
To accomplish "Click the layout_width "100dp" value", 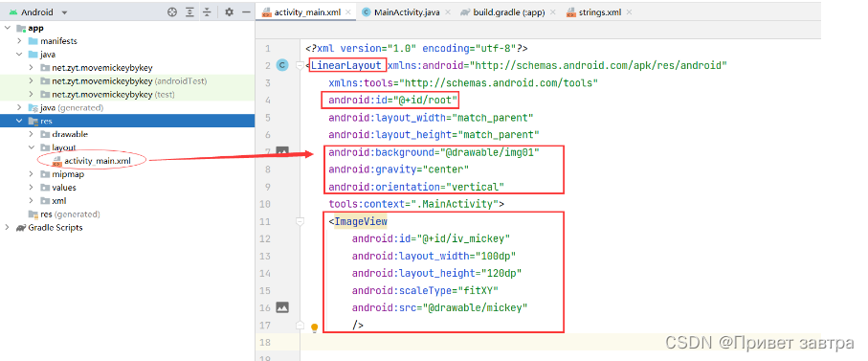I will click(x=496, y=256).
